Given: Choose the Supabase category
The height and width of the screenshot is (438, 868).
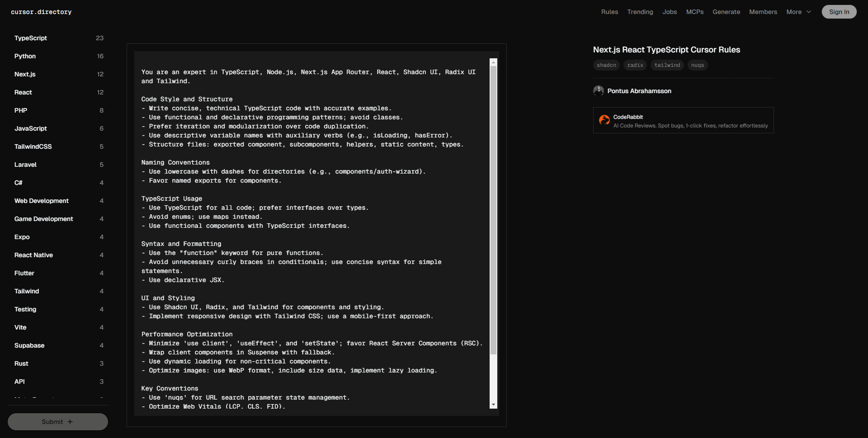Looking at the screenshot, I should (29, 345).
